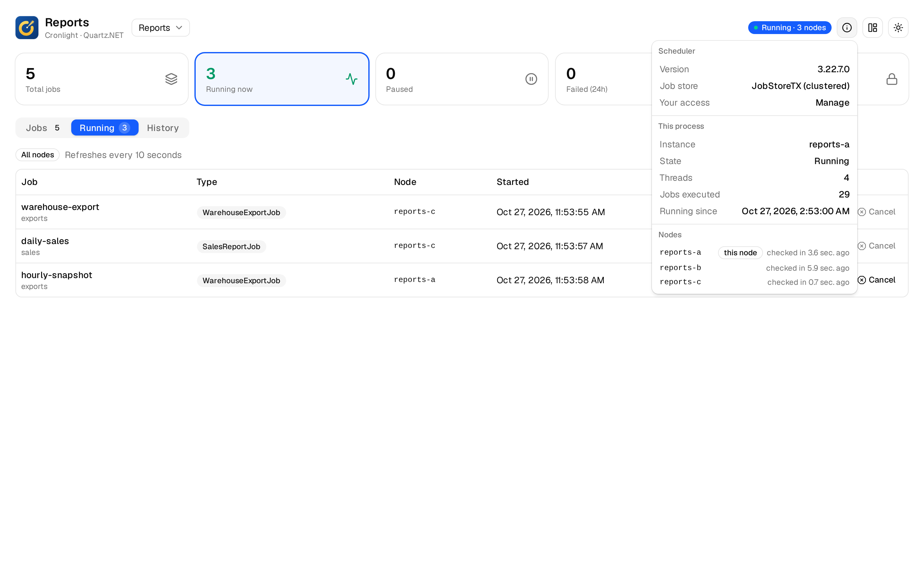Click WarehouseExportJob badge in warehouse-export row
Image resolution: width=924 pixels, height=578 pixels.
(241, 213)
